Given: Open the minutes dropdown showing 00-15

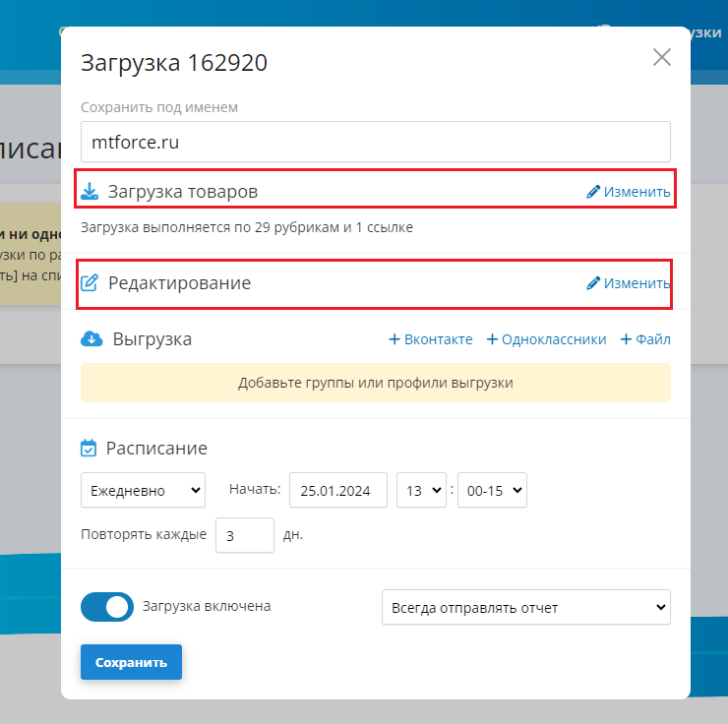Looking at the screenshot, I should pos(492,490).
